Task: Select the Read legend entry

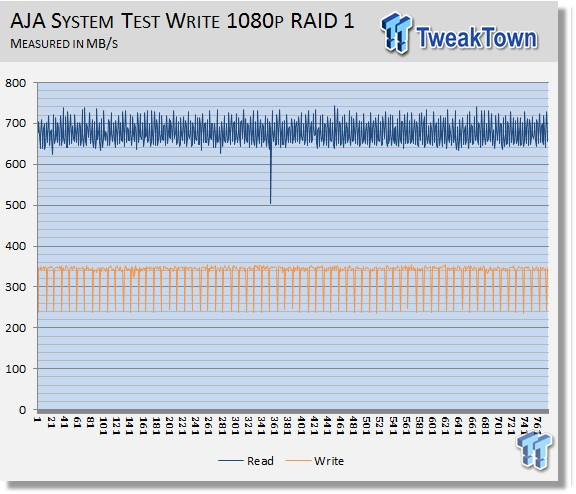Action: [246, 461]
